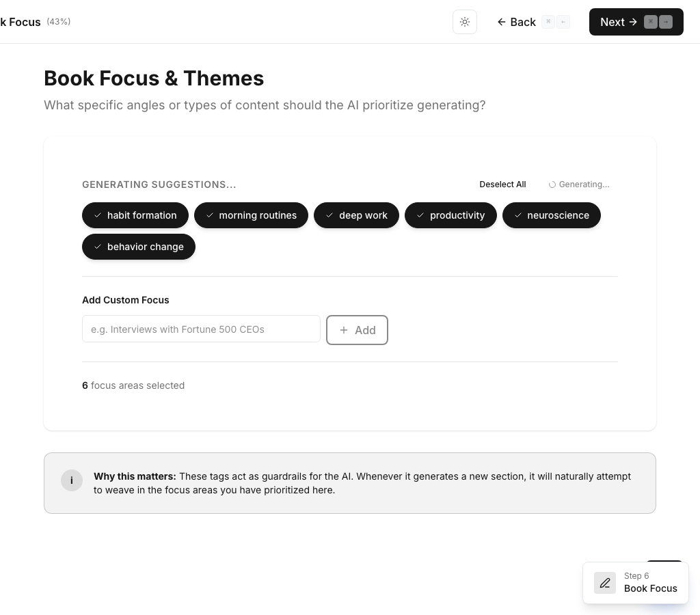Click the info circle icon beside Why this matters

pos(71,480)
